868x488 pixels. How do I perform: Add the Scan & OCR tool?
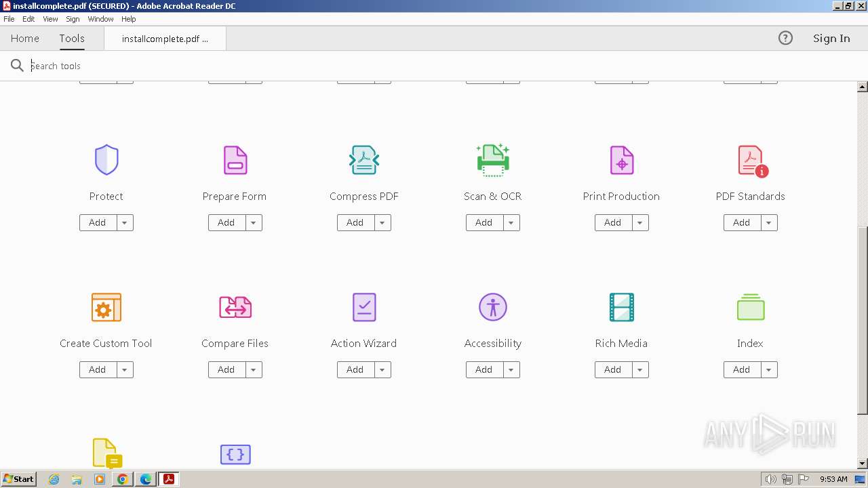point(484,222)
